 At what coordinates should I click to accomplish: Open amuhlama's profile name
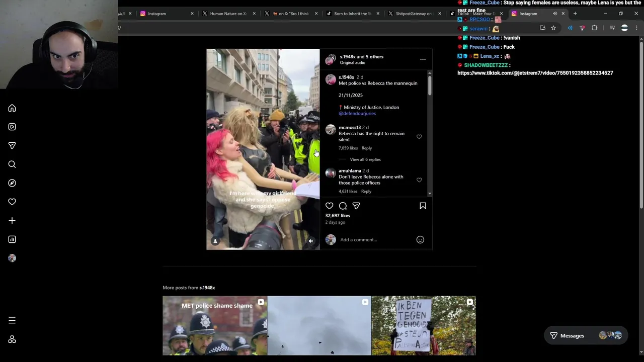(350, 171)
